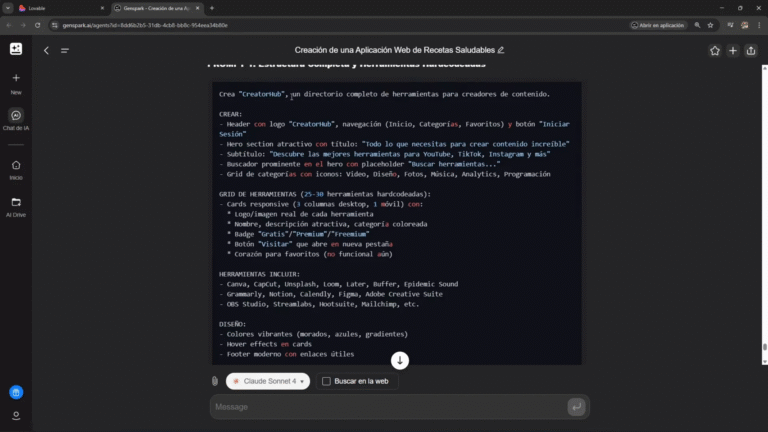The width and height of the screenshot is (768, 432).
Task: Open the tab search dropdown arrow
Action: [x=8, y=8]
